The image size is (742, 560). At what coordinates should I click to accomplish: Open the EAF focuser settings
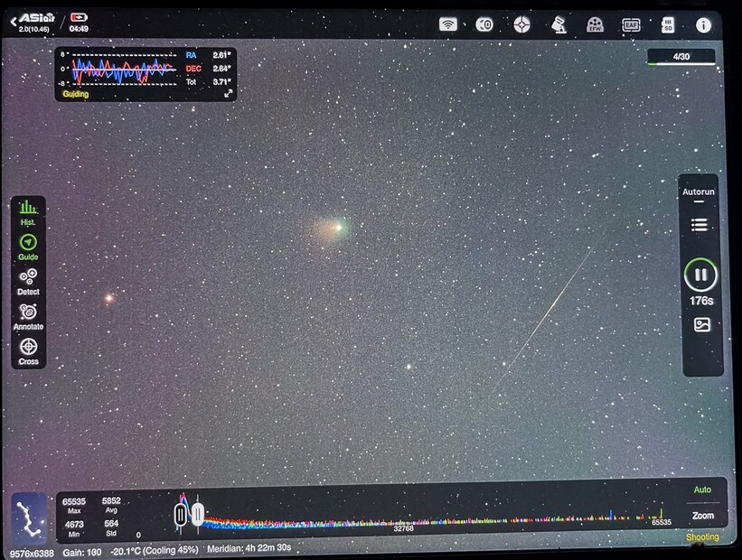(x=630, y=25)
